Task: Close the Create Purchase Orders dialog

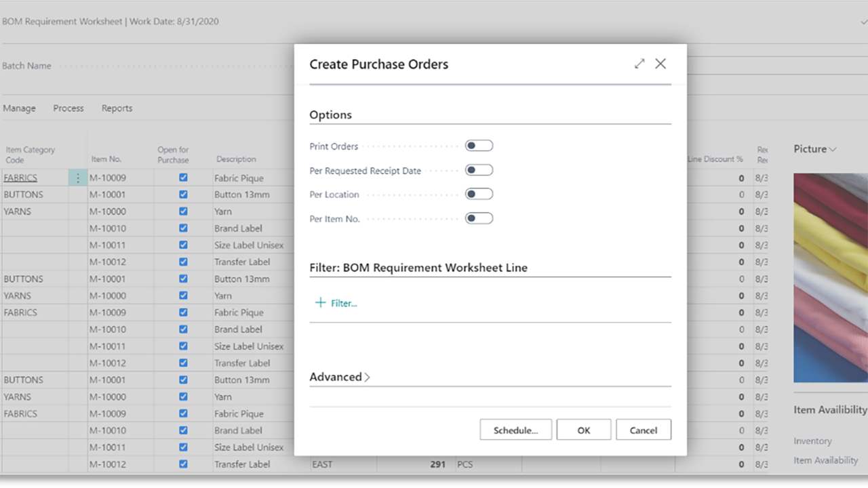Action: 660,64
